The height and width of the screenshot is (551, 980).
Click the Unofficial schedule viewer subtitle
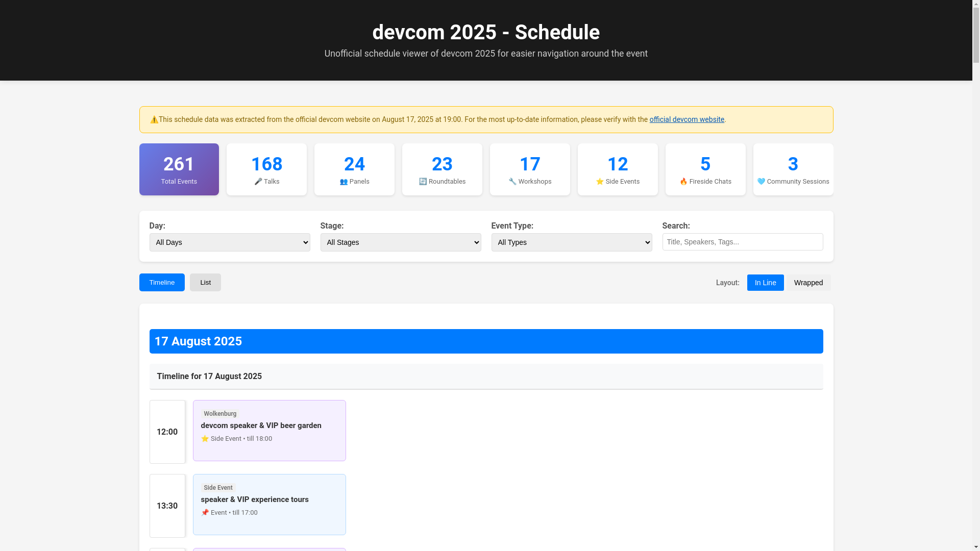point(486,54)
